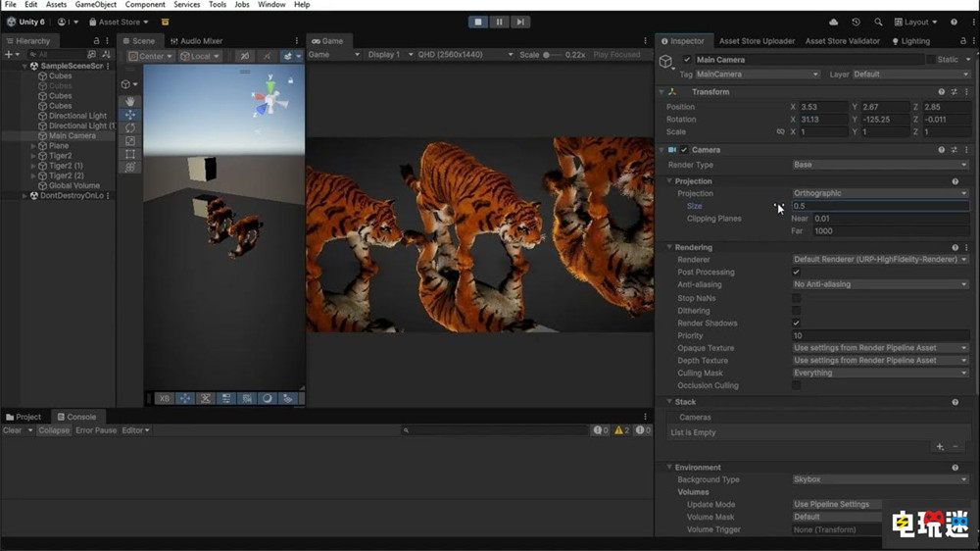980x551 pixels.
Task: Open the Tag MainCamera dropdown
Action: tap(758, 75)
